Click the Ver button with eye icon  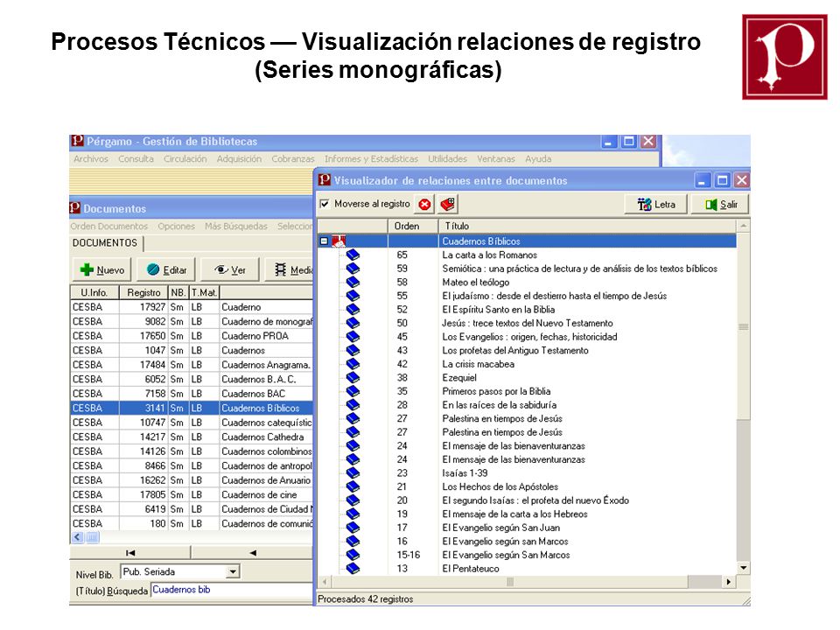230,270
